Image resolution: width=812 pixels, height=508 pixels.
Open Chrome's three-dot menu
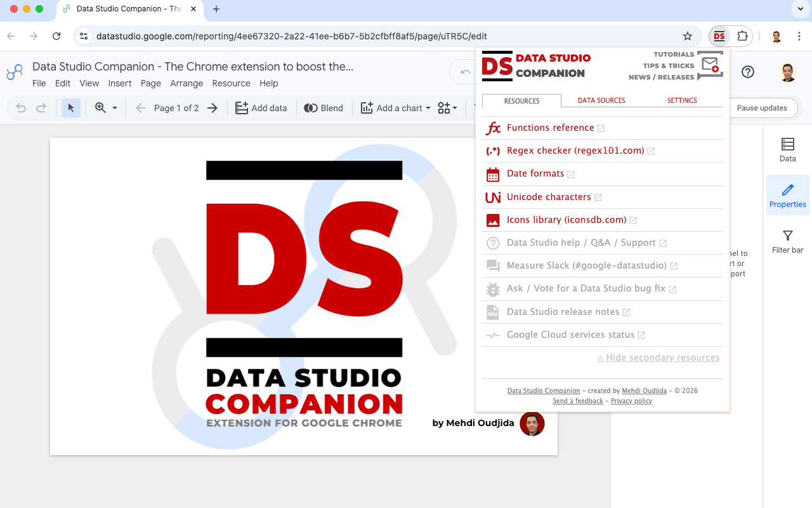pyautogui.click(x=799, y=36)
